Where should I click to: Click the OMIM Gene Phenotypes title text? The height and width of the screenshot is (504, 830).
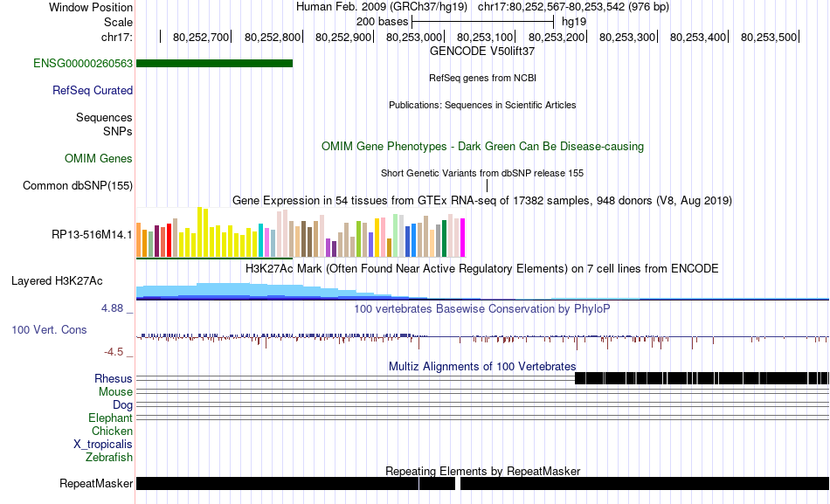point(482,147)
